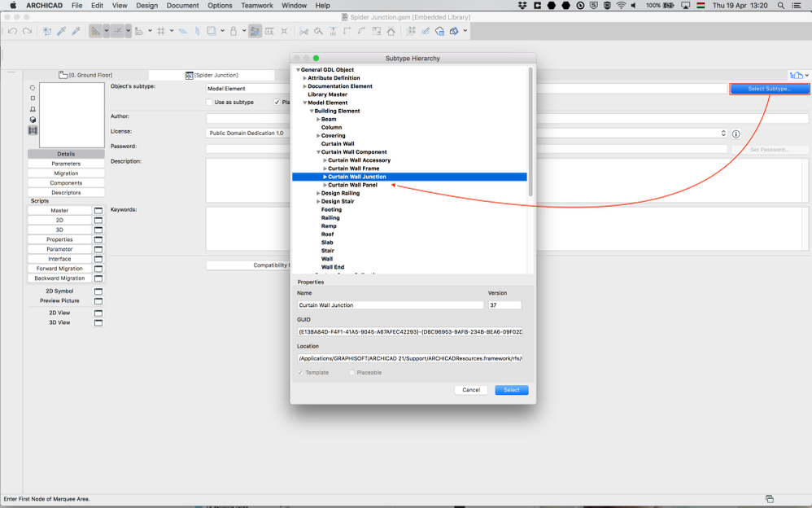
Task: Click the license info icon
Action: (736, 134)
